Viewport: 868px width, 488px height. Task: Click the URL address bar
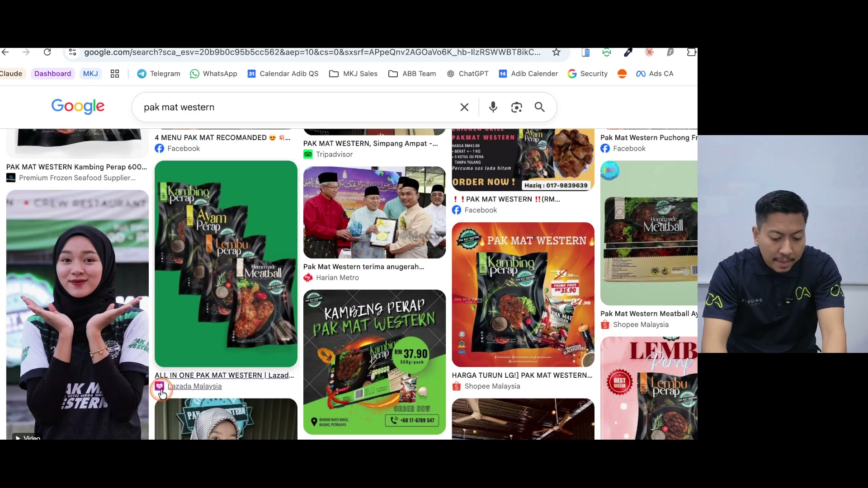[312, 52]
